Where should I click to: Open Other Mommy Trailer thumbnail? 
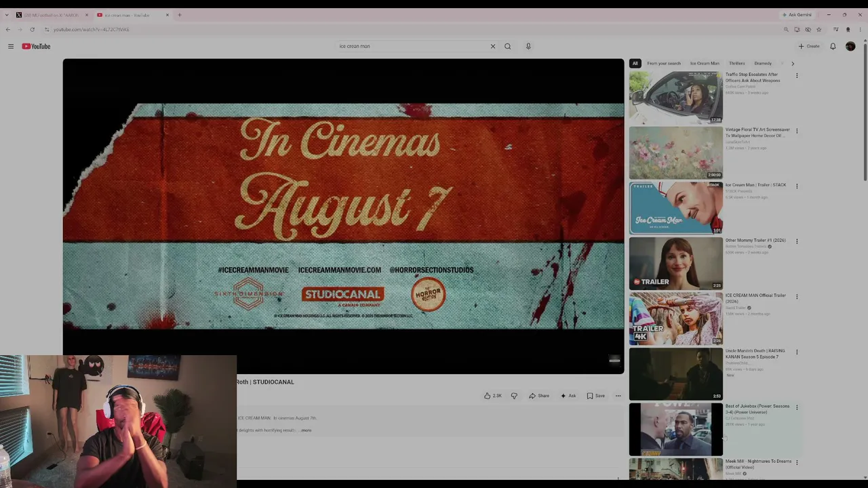675,263
